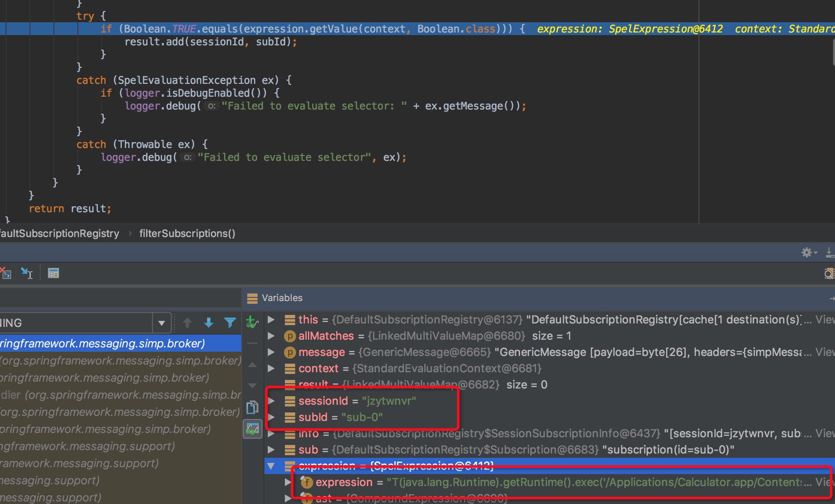This screenshot has height=504, width=835.
Task: Click the up arrow previous frame button
Action: [187, 323]
